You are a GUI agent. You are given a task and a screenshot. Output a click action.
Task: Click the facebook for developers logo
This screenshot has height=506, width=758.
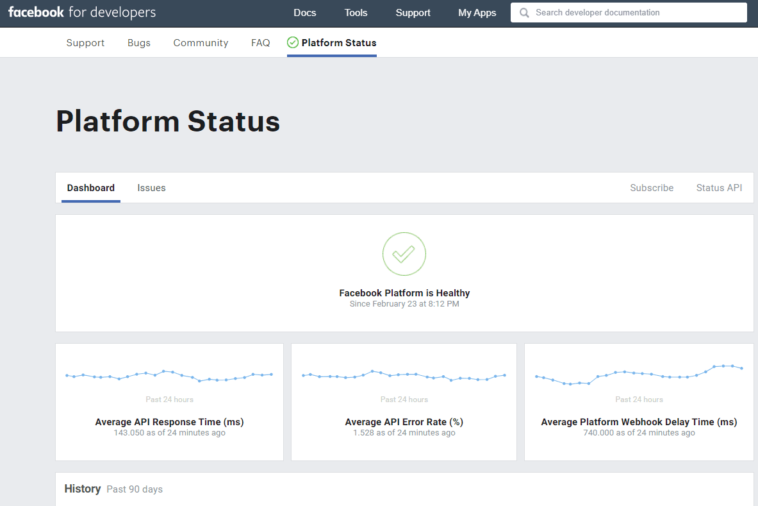click(x=82, y=12)
